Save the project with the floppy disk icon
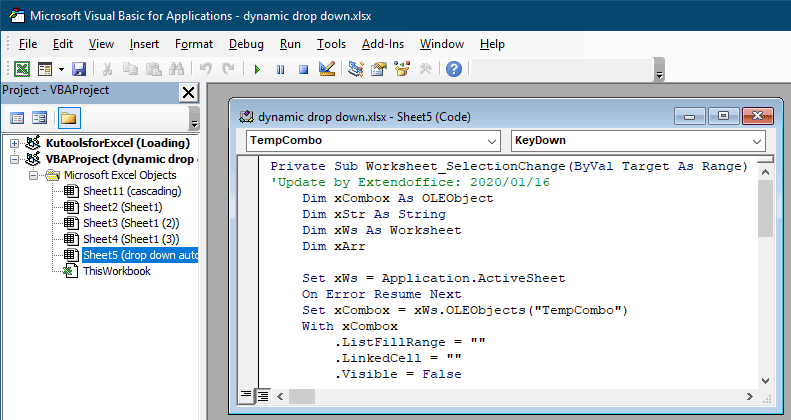Image resolution: width=791 pixels, height=420 pixels. (x=79, y=69)
